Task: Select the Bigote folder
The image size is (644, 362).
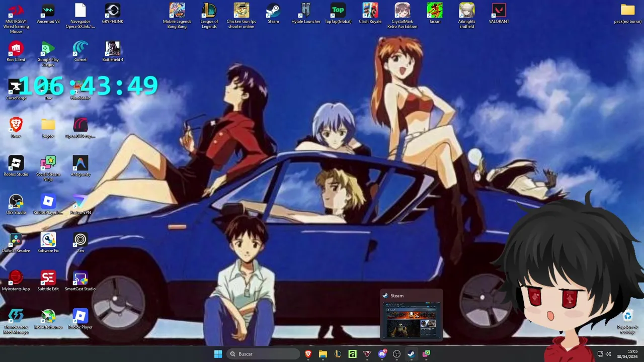Action: click(x=48, y=129)
